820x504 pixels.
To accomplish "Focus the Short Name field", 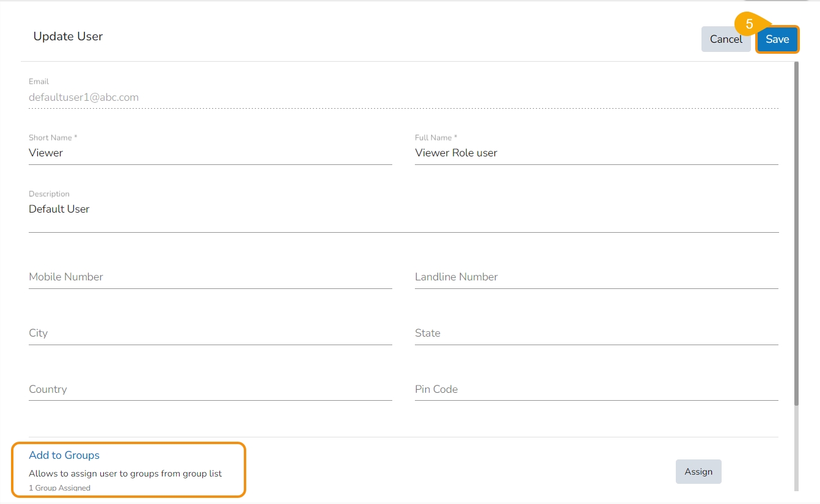I will 210,153.
